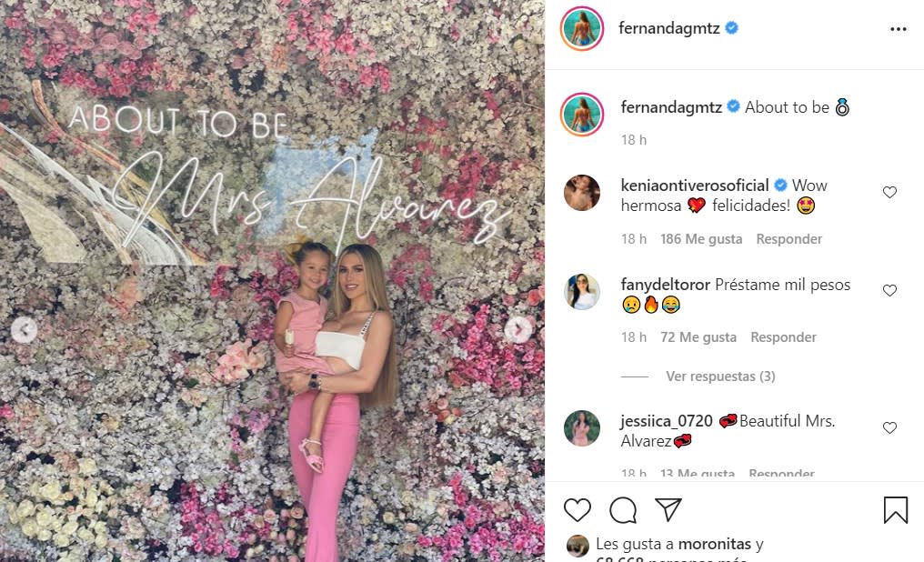Save the post with the bookmark icon
Image resolution: width=924 pixels, height=562 pixels.
coord(895,509)
